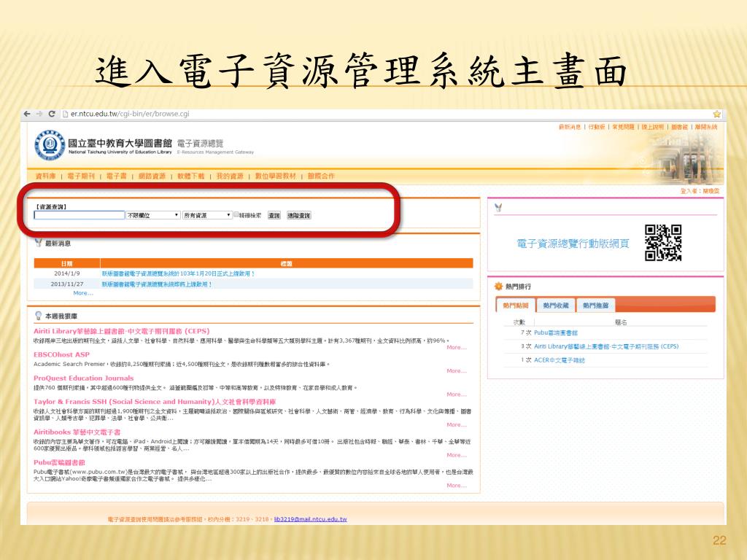Click More beside the ProQuest description
The height and width of the screenshot is (560, 747).
point(457,394)
